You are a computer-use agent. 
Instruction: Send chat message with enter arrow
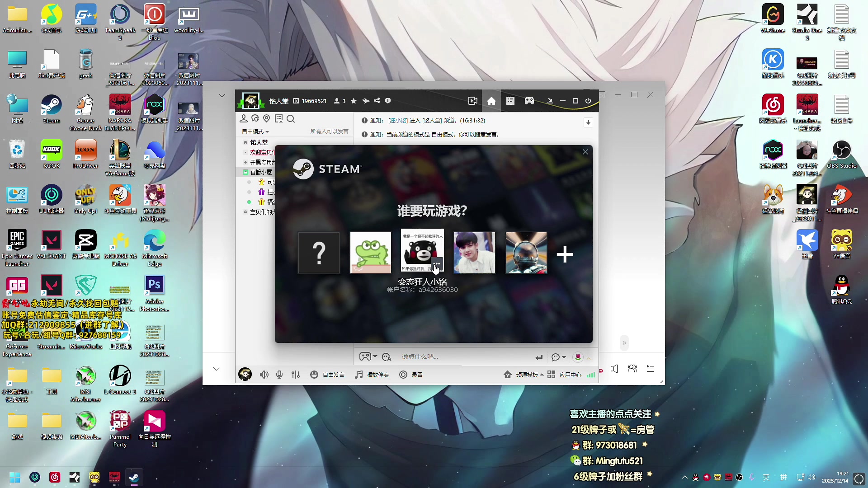pyautogui.click(x=539, y=357)
